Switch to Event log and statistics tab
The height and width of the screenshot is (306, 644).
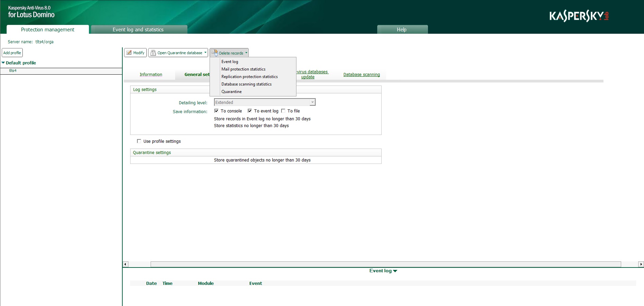[x=138, y=30]
